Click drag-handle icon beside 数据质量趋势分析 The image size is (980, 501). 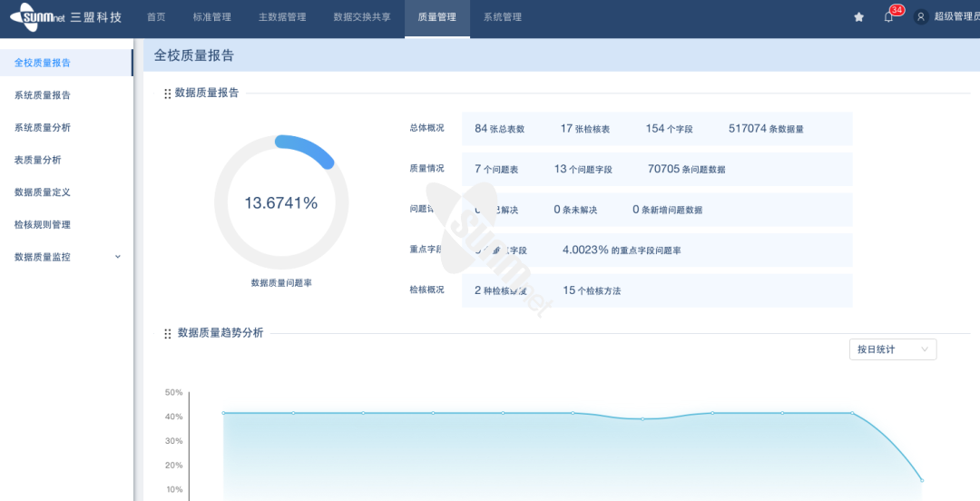167,334
